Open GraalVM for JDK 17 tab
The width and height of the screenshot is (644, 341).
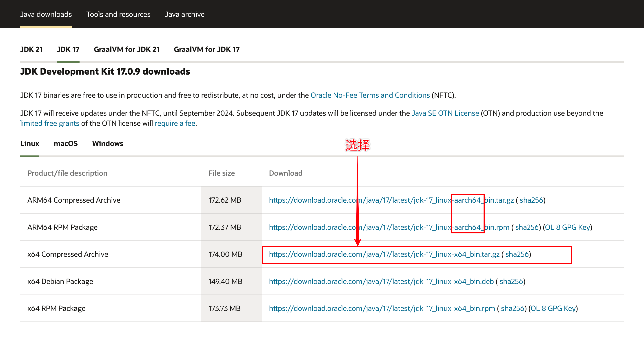point(207,49)
